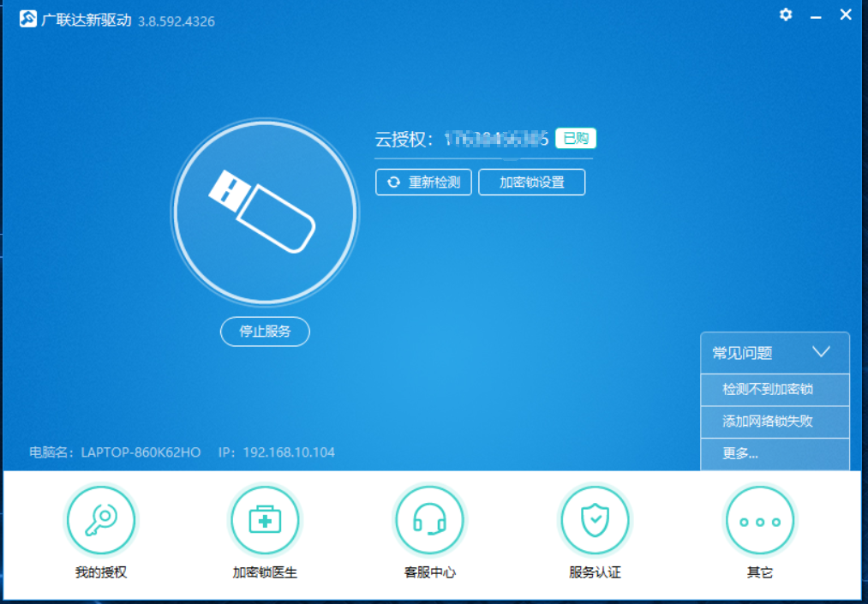868x604 pixels.
Task: Collapse the 常见问题 chevron
Action: 821,352
